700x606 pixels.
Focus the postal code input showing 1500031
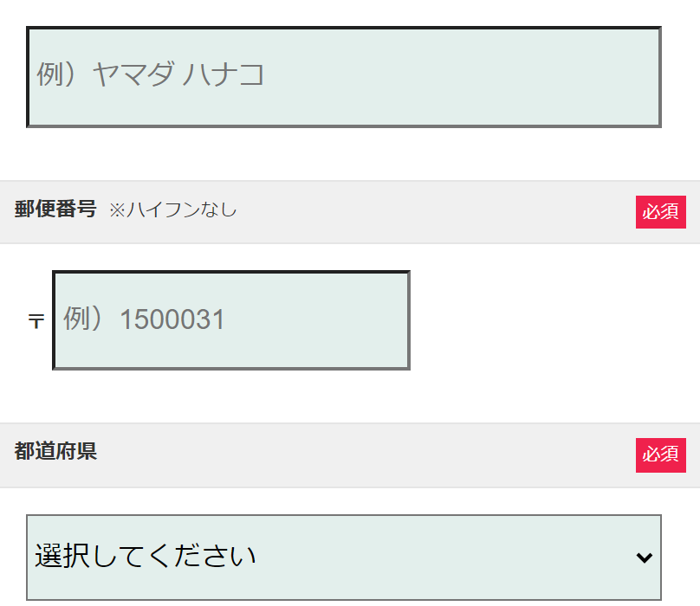tap(230, 320)
